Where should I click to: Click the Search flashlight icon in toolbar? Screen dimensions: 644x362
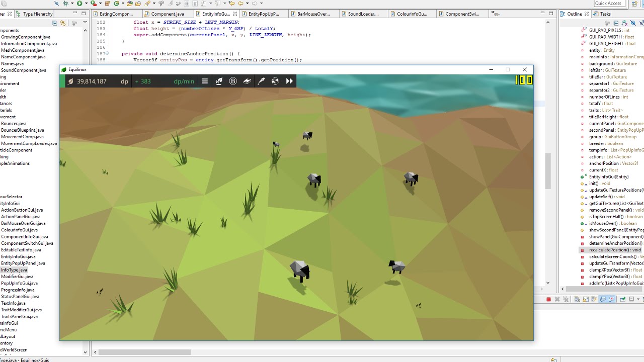point(147,3)
